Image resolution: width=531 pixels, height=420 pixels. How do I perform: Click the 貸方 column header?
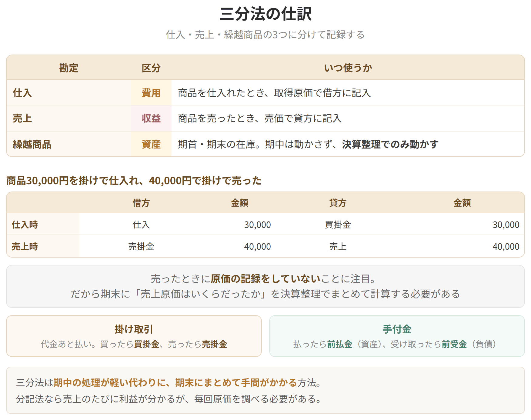(338, 203)
